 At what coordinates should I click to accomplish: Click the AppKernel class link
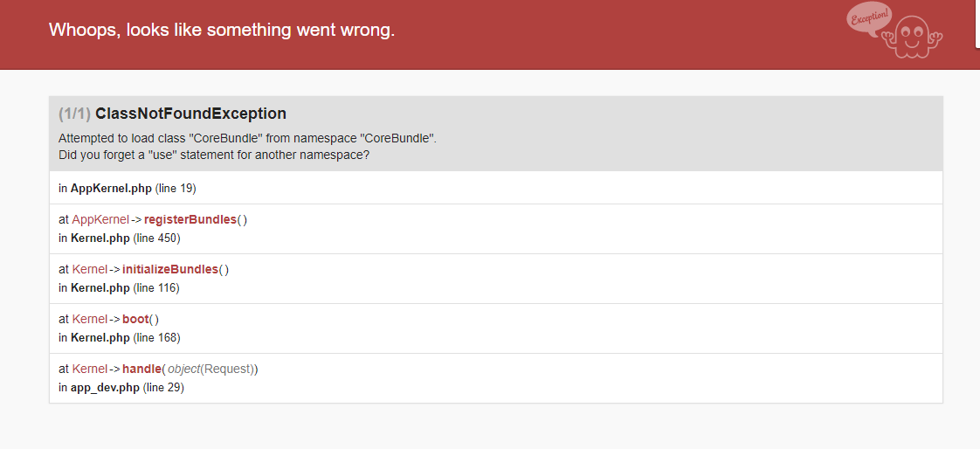coord(100,219)
